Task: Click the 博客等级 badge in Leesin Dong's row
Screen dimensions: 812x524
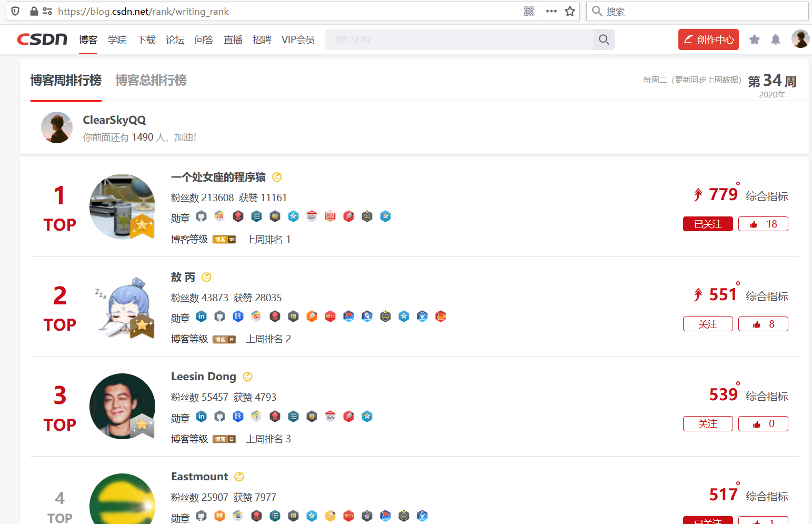Action: point(224,439)
